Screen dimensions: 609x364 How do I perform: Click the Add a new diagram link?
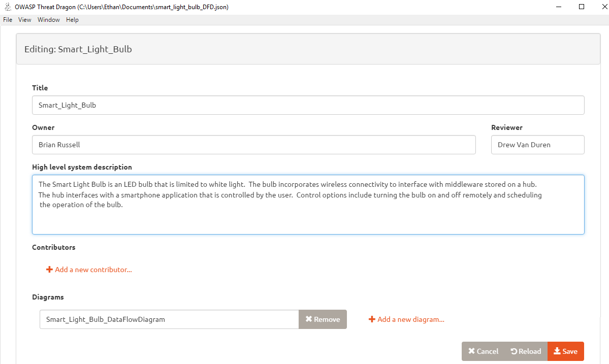[x=410, y=319]
